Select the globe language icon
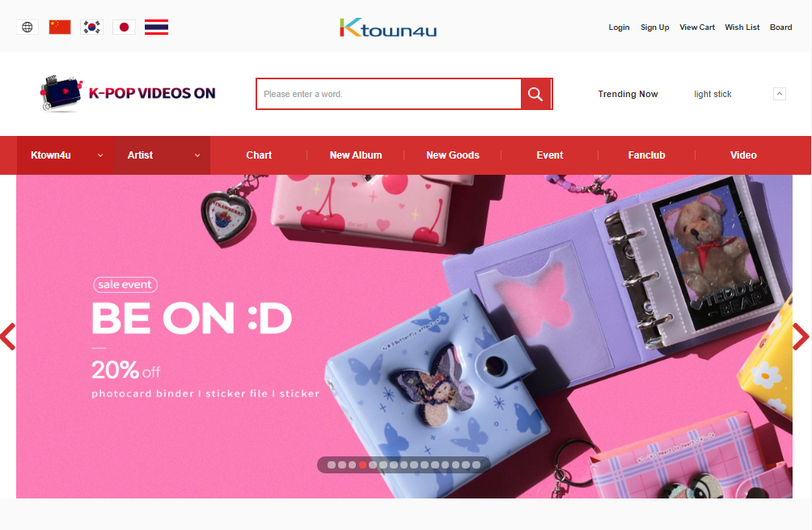The image size is (812, 530). pyautogui.click(x=27, y=27)
